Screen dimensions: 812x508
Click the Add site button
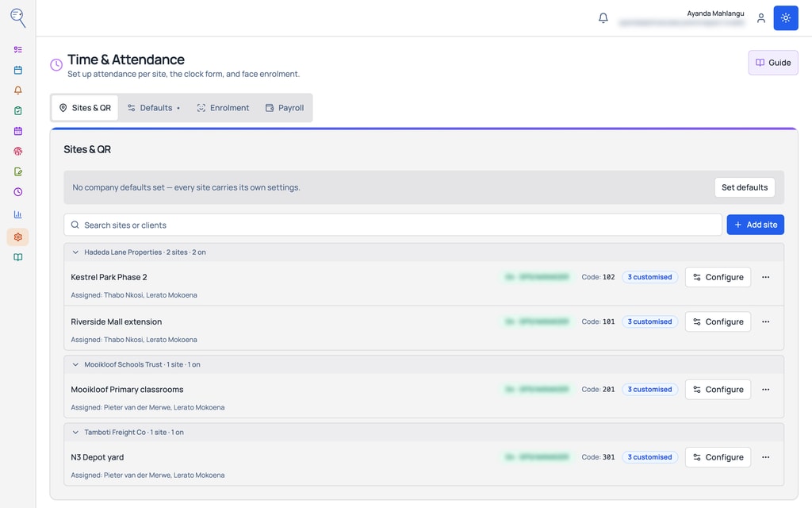click(x=755, y=225)
